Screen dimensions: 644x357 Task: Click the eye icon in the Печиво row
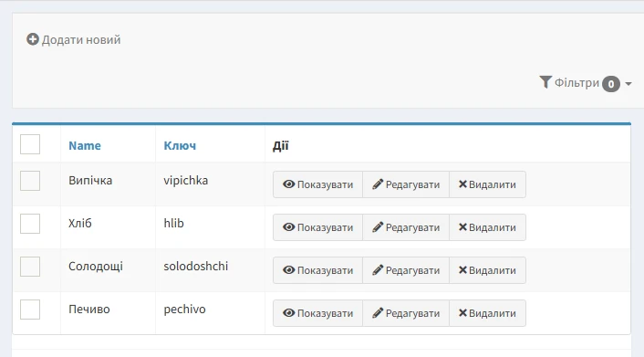(289, 313)
